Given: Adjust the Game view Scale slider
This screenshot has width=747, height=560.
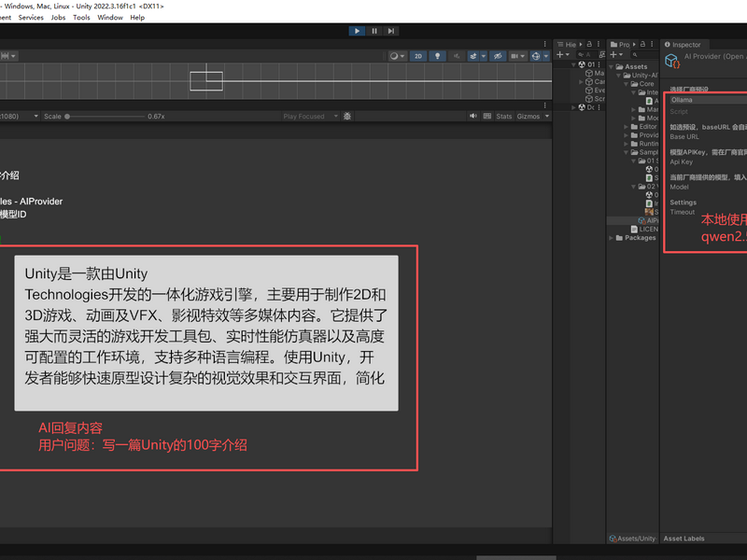Looking at the screenshot, I should tap(106, 116).
